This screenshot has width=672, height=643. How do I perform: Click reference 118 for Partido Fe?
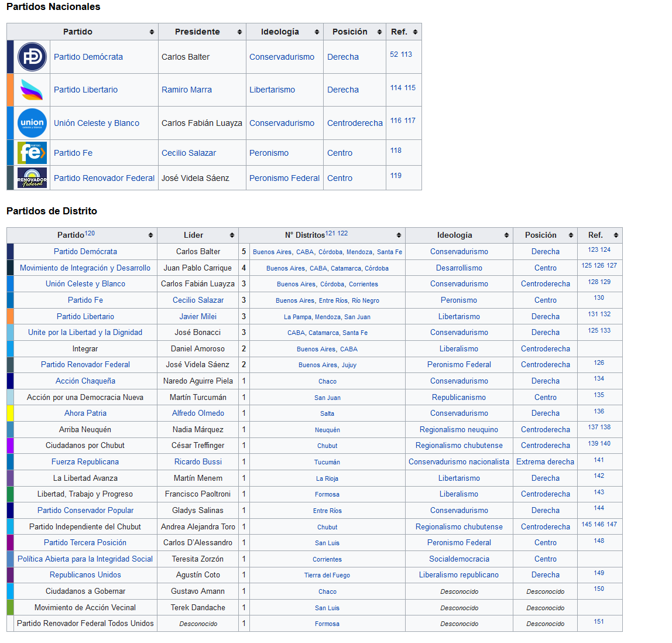[396, 151]
